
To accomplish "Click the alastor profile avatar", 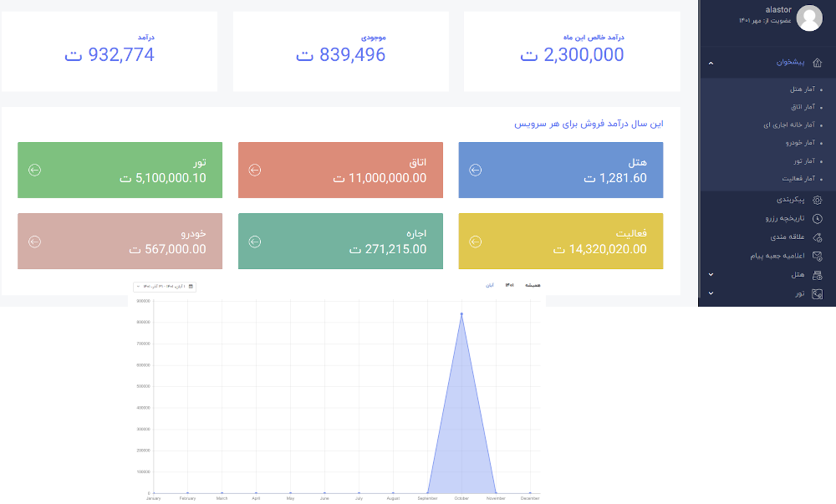I will click(808, 18).
